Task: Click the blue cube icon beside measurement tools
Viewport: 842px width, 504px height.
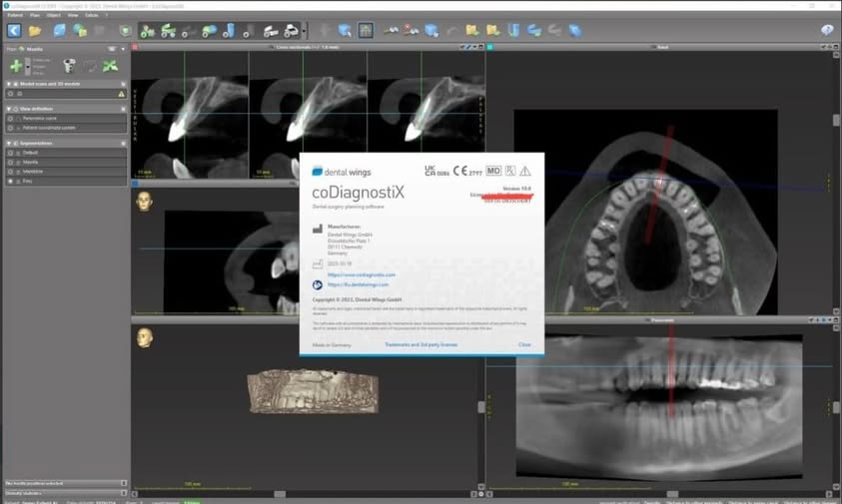Action: point(431,31)
